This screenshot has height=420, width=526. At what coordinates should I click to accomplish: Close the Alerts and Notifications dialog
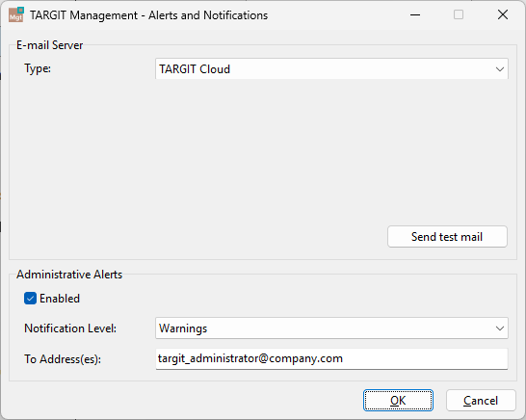(503, 14)
